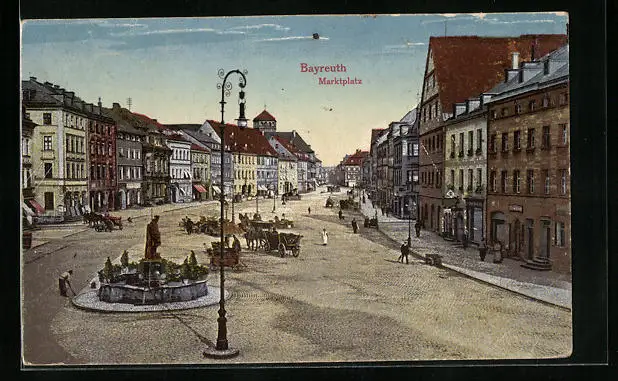This screenshot has width=618, height=381.
Task: Click the red Bayreuth title text
Action: click(x=323, y=68)
